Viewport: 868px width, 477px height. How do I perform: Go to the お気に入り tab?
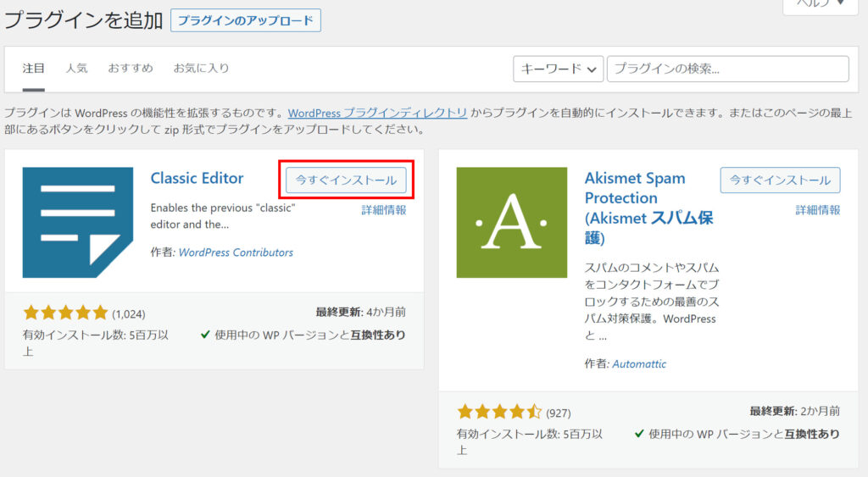tap(201, 68)
